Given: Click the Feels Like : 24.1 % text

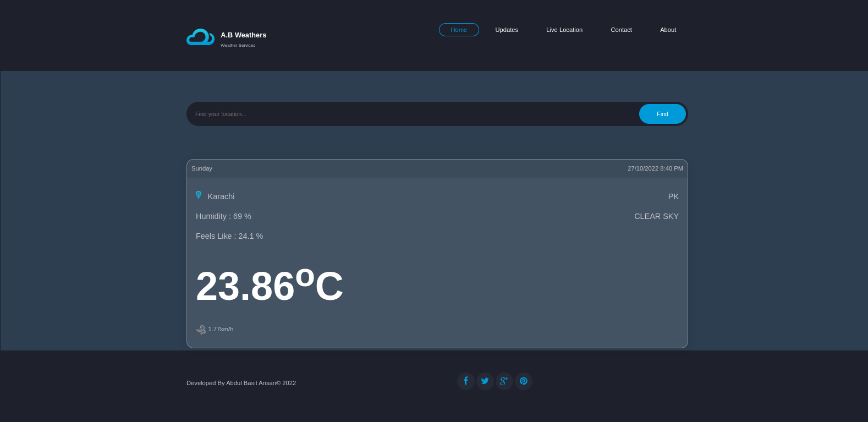Looking at the screenshot, I should coord(229,236).
